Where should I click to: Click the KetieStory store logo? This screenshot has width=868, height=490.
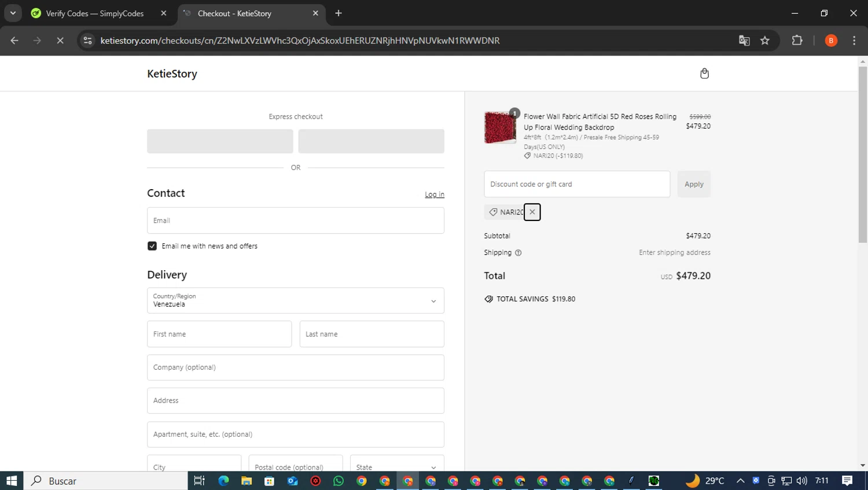click(x=172, y=73)
